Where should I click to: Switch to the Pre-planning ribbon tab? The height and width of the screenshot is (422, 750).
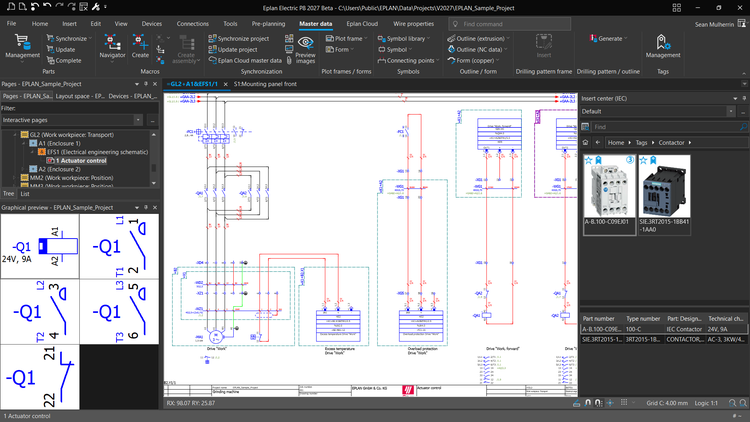pos(268,23)
